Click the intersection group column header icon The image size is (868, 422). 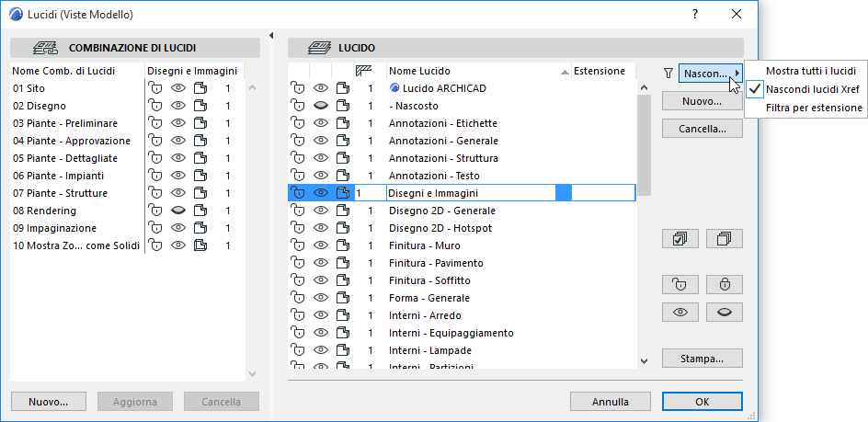(363, 71)
